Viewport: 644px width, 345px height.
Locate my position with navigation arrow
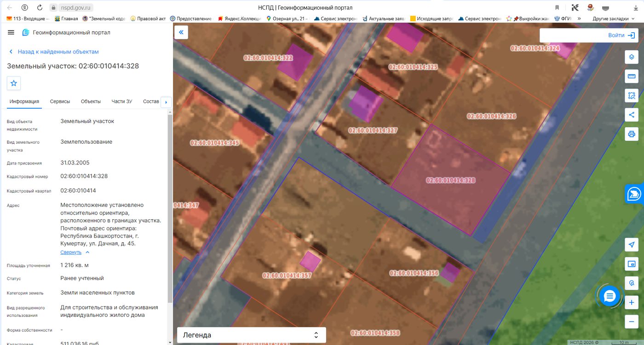pyautogui.click(x=632, y=245)
